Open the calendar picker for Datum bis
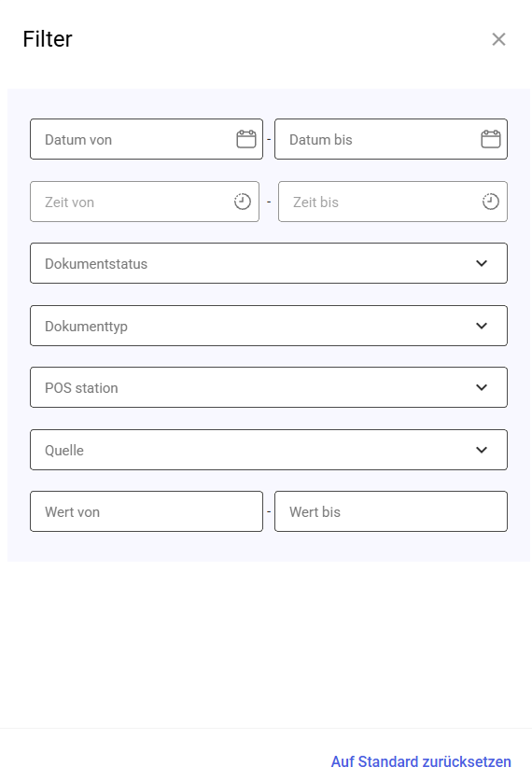 [491, 139]
